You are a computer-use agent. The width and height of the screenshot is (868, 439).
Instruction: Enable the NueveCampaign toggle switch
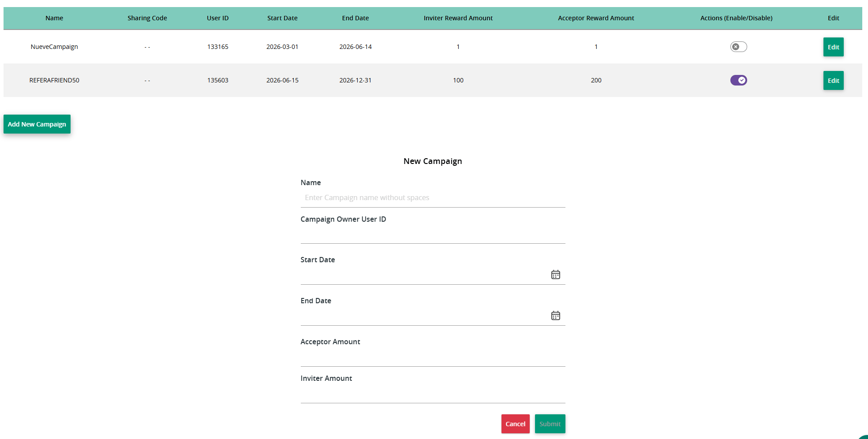pos(738,47)
